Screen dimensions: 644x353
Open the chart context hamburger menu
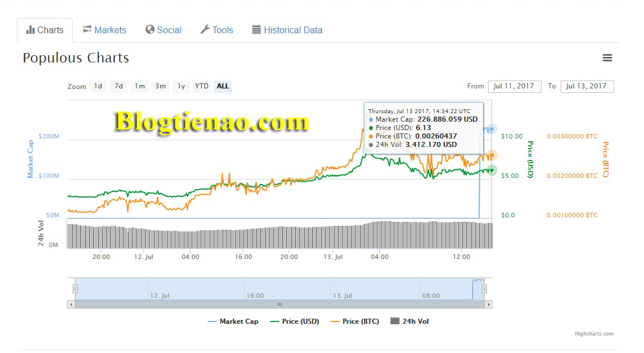pos(607,58)
